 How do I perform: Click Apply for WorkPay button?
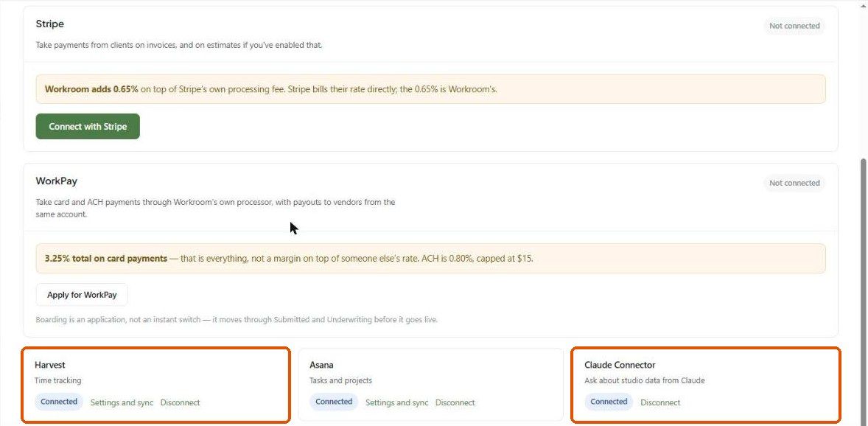[82, 295]
